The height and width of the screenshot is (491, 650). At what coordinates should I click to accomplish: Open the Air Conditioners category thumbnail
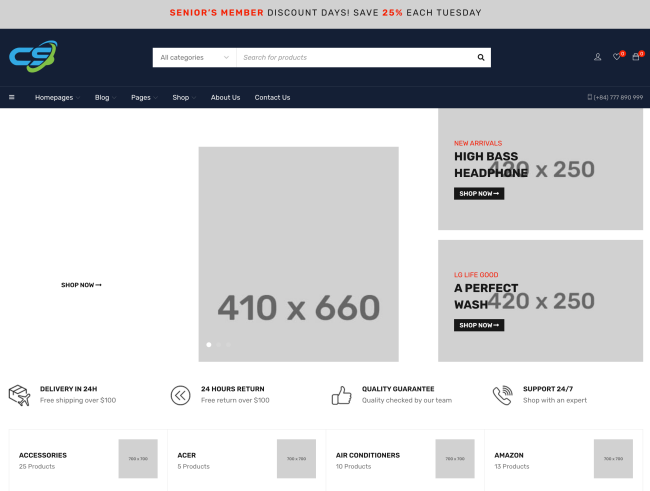click(x=455, y=459)
